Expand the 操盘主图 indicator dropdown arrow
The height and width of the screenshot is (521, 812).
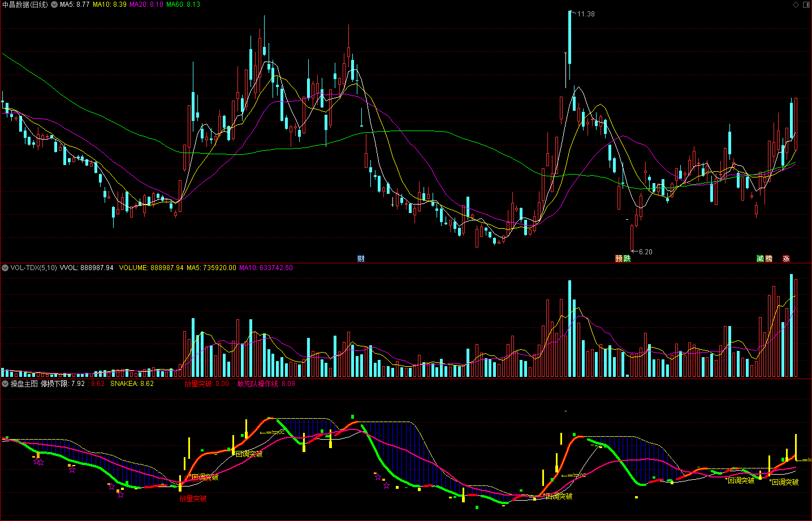pos(5,384)
